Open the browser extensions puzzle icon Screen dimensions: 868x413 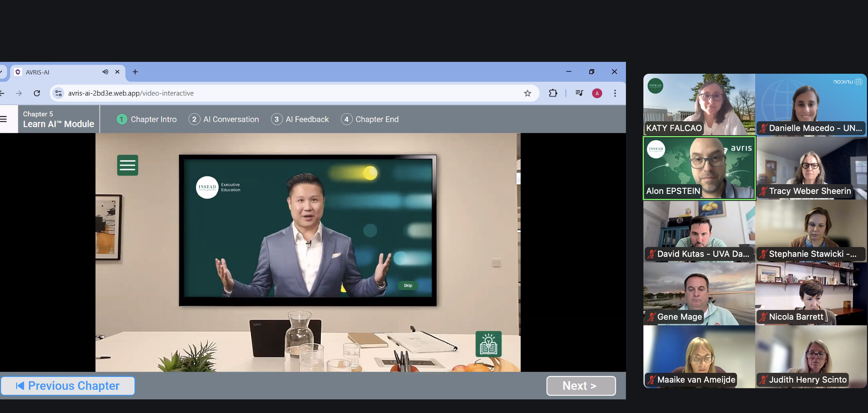coord(553,93)
